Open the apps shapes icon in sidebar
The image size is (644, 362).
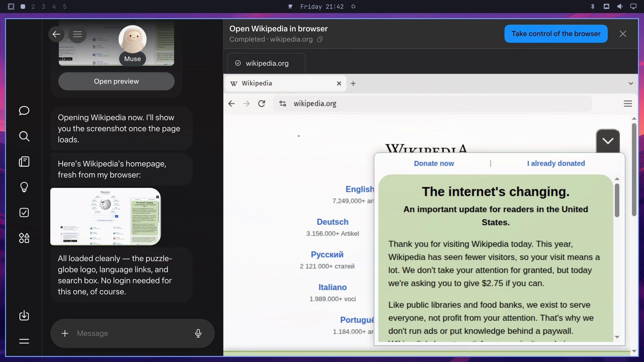click(24, 238)
